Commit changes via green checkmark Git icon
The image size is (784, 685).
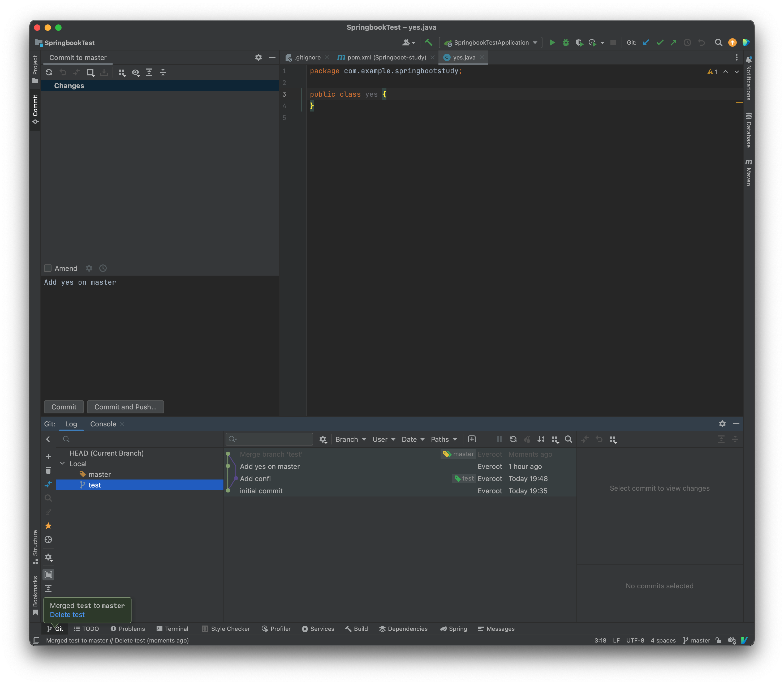click(660, 42)
